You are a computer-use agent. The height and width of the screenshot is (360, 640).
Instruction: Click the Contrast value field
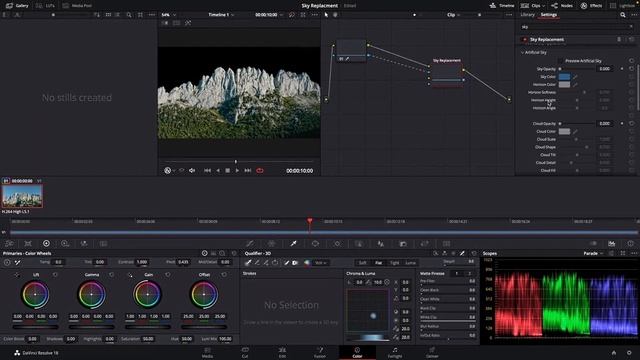pos(142,262)
